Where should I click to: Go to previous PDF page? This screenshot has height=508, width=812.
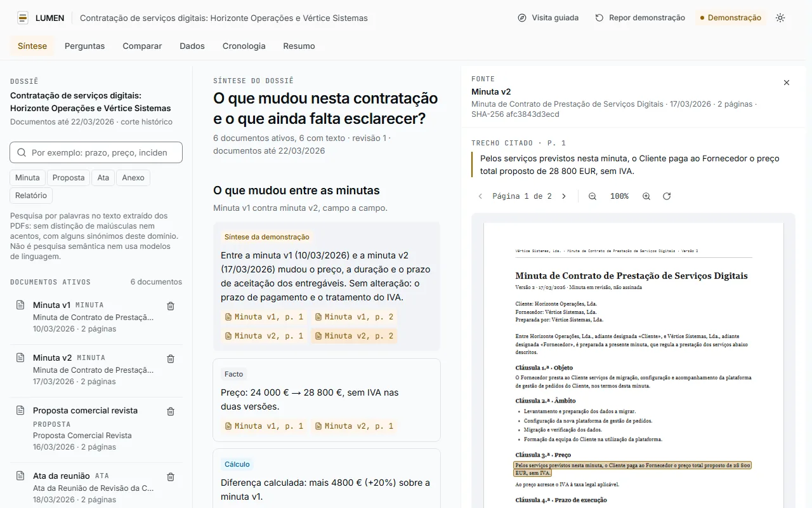tap(480, 196)
